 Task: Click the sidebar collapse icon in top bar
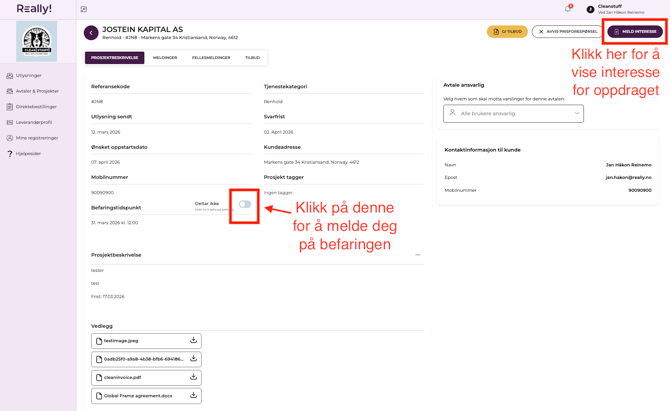pos(84,9)
